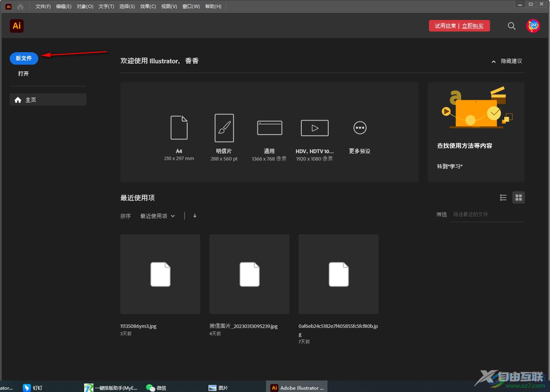Viewport: 550px width, 392px height.
Task: Open the 编辑(E) menu
Action: [64, 7]
